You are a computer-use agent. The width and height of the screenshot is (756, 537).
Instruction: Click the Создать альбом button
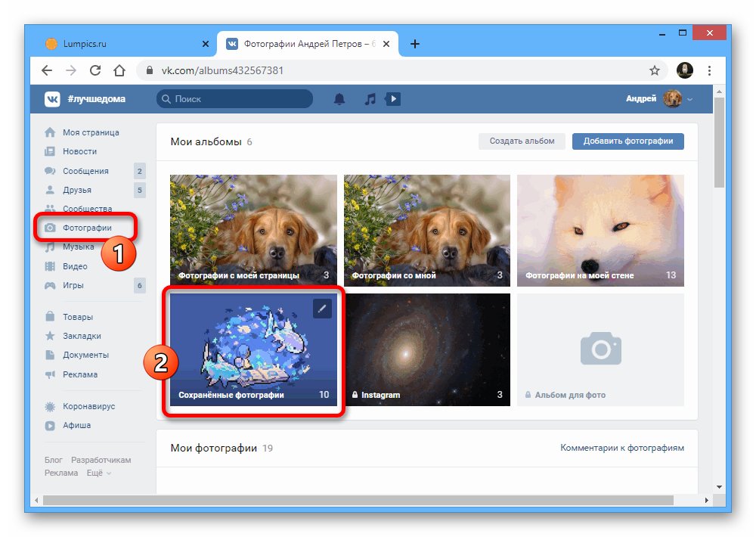point(522,141)
